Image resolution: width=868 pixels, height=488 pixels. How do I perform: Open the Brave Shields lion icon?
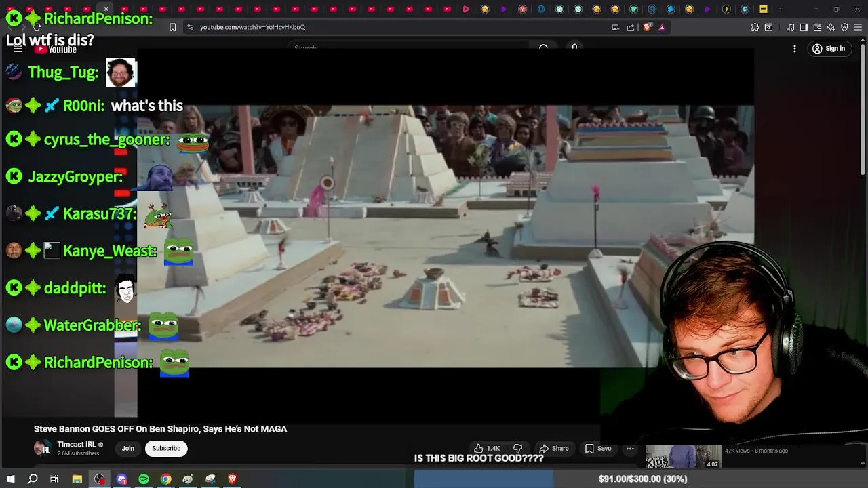(647, 27)
